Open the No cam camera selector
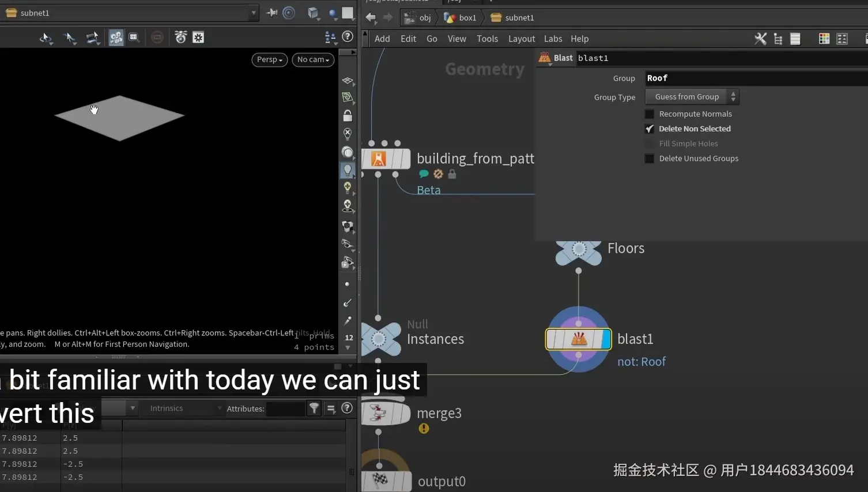 coord(312,59)
